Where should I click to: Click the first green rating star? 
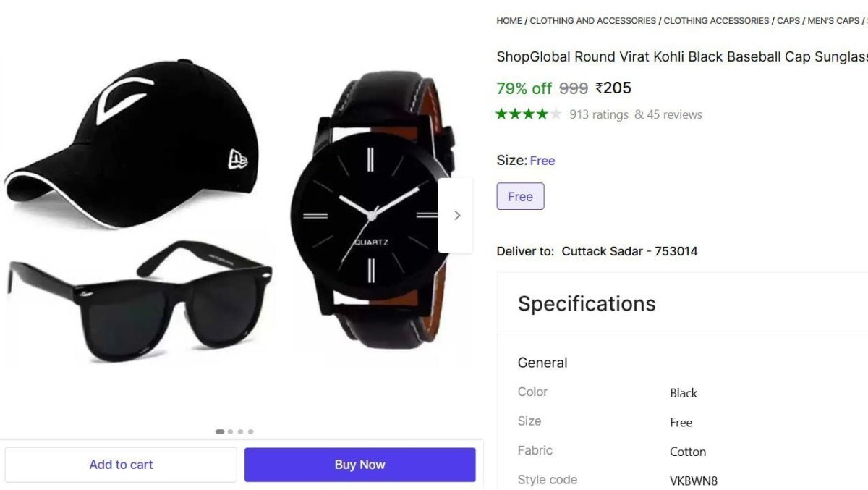501,114
